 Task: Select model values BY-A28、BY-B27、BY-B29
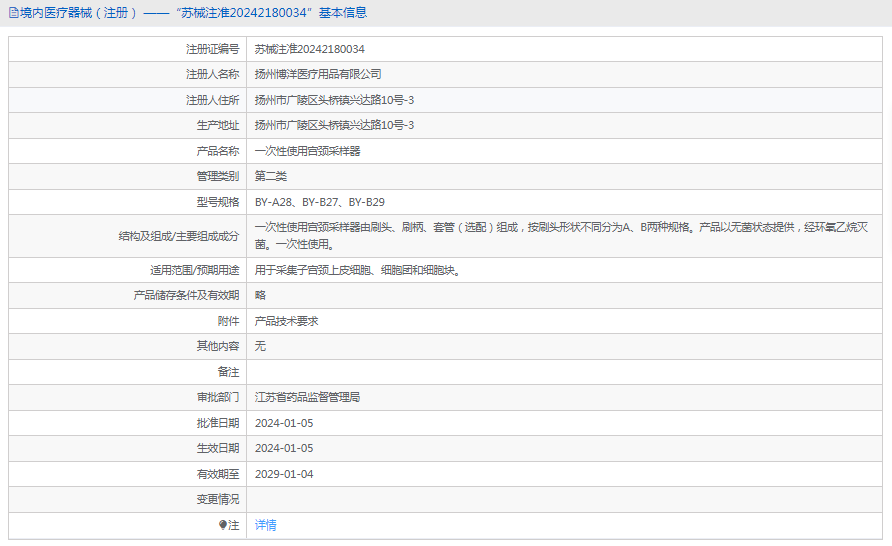coord(320,202)
